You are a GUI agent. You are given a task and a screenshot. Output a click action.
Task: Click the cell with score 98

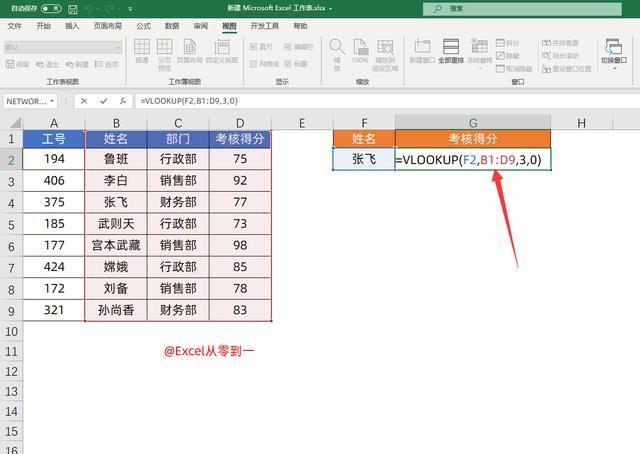(x=240, y=245)
